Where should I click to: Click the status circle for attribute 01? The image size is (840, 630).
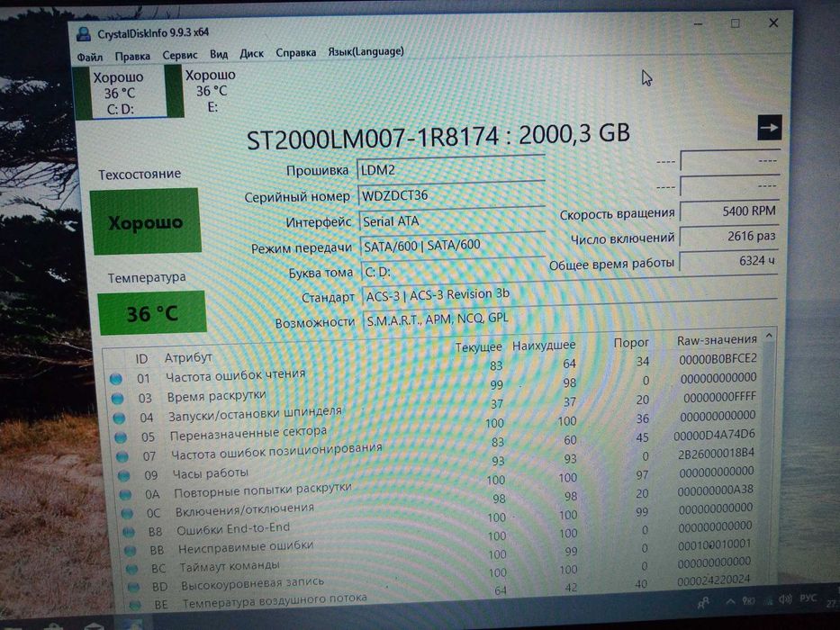[115, 379]
